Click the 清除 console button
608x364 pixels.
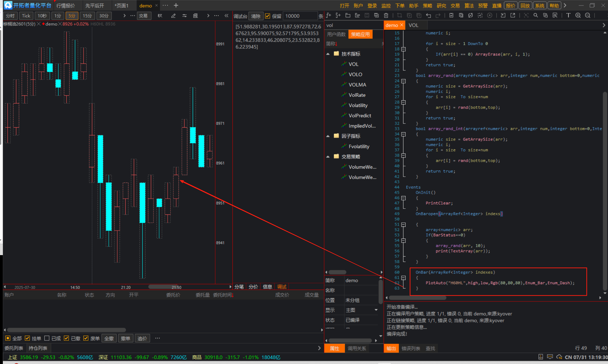[x=256, y=16]
